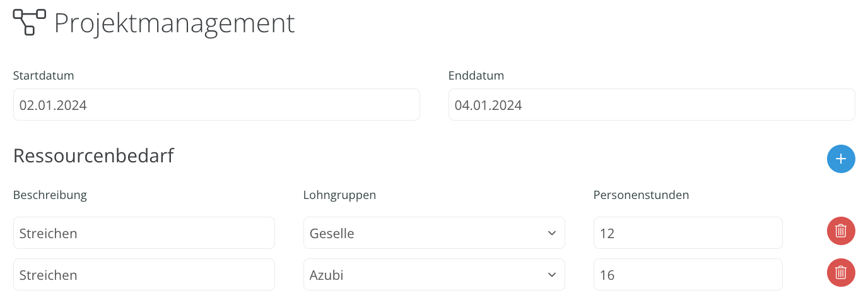Click the Projektmanagement workflow diagram icon
868x307 pixels.
(x=30, y=22)
